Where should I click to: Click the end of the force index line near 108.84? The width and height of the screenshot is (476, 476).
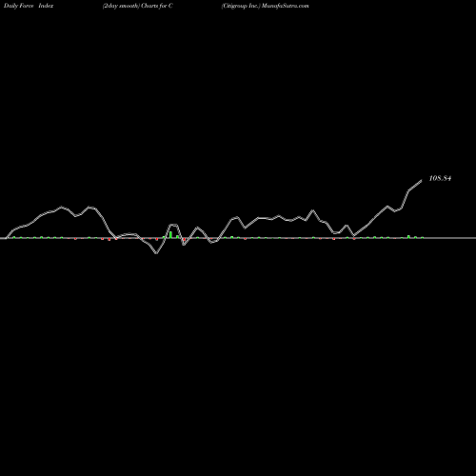click(x=421, y=181)
